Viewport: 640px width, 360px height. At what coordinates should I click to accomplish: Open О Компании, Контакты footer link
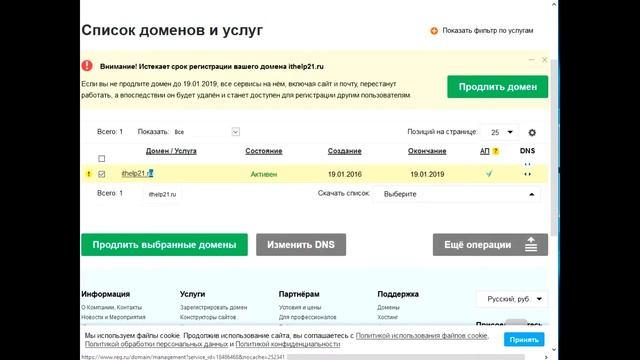click(x=111, y=307)
